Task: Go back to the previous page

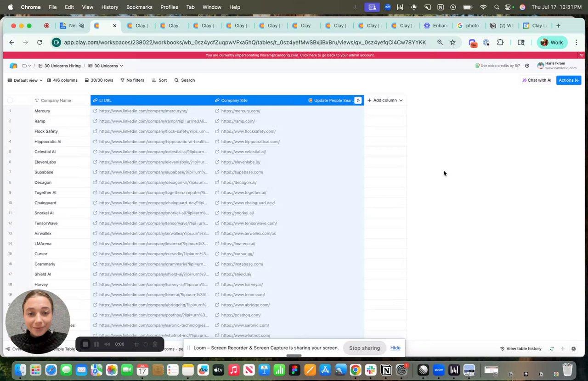Action: 11,42
